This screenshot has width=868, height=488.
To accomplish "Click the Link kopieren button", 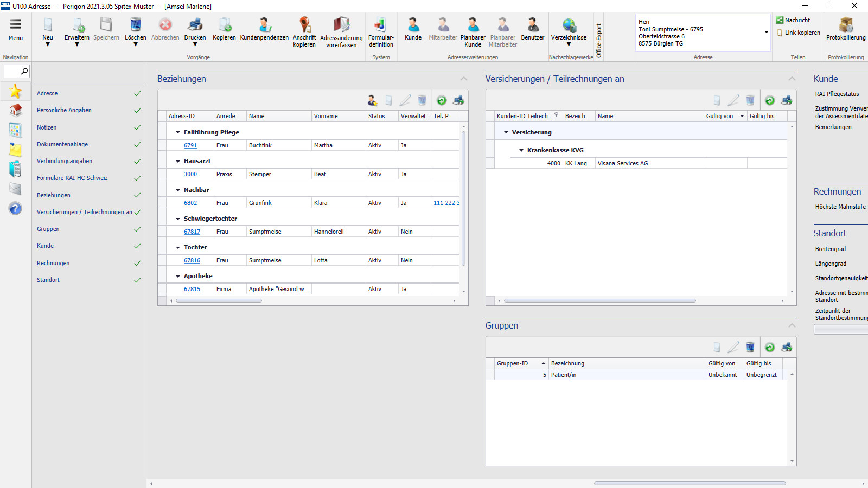I will (798, 33).
